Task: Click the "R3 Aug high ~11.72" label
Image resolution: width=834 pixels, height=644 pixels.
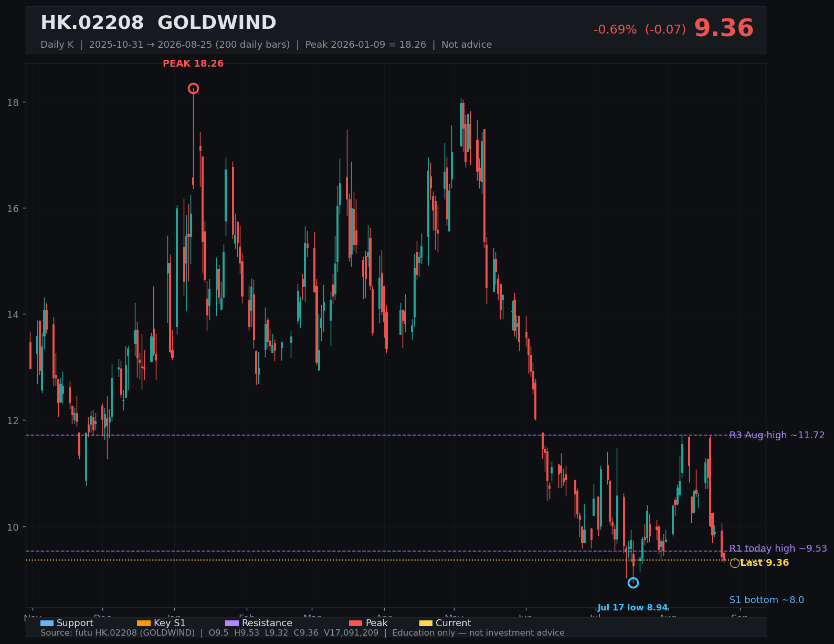Action: tap(777, 435)
